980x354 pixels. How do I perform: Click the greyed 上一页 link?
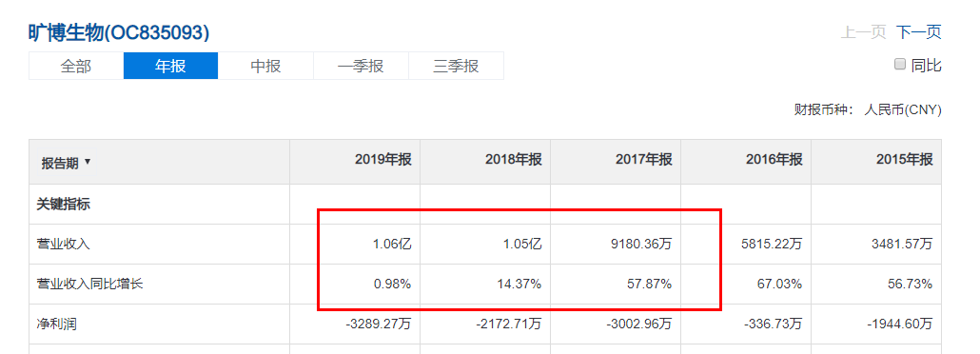click(x=863, y=32)
